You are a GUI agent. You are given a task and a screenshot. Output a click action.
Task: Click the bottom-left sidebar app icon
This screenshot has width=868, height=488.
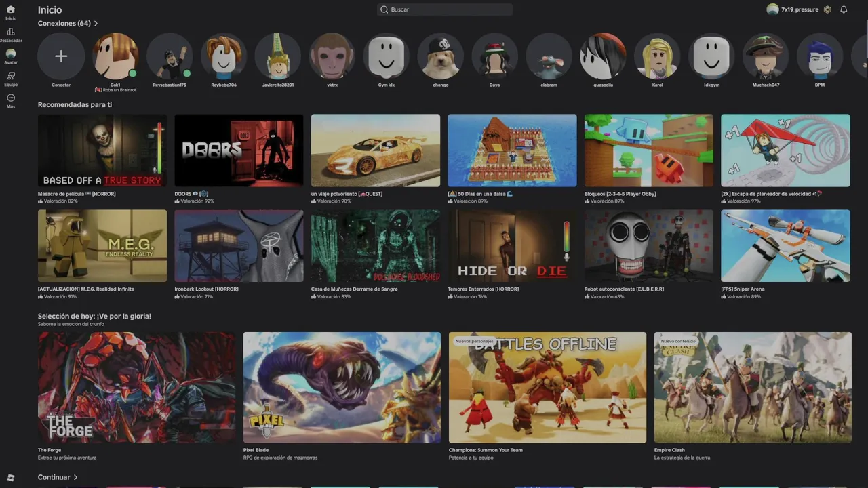pos(10,478)
